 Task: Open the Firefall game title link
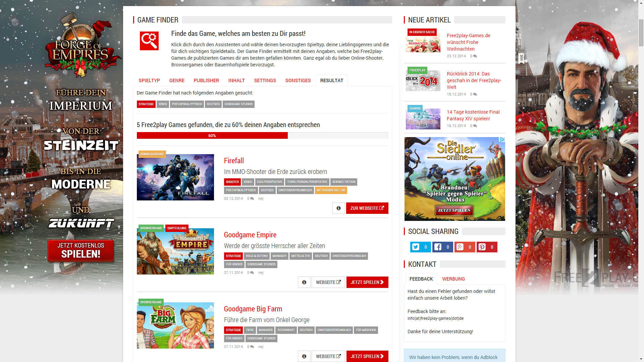234,161
